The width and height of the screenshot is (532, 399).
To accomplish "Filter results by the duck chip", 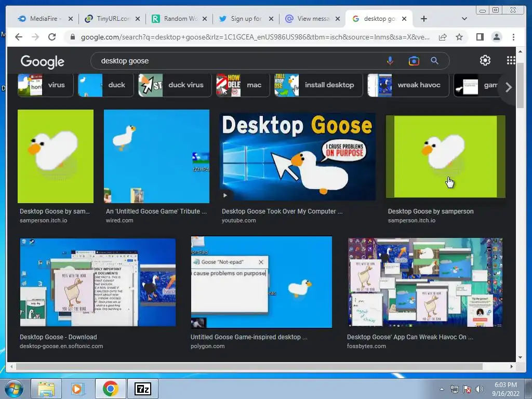I will coord(106,85).
